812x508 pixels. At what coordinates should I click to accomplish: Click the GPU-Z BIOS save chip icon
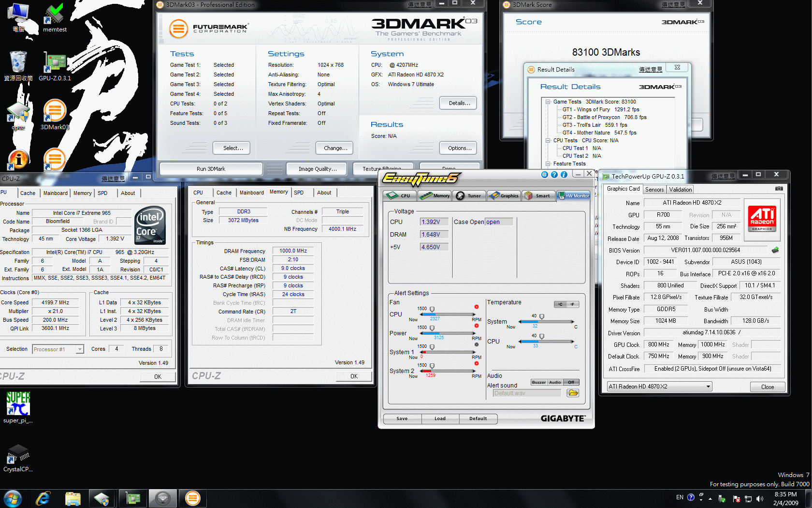[x=775, y=250]
